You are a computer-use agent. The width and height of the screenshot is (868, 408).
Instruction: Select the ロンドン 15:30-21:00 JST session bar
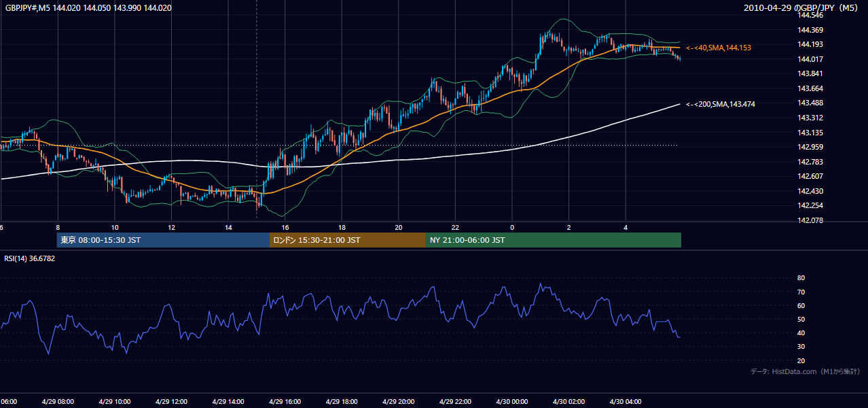tap(348, 240)
